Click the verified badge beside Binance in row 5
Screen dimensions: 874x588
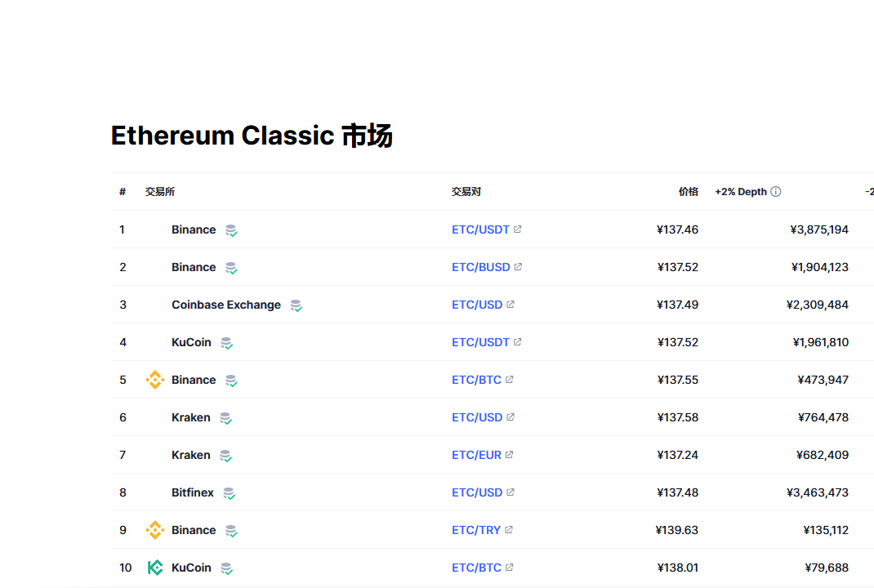231,381
